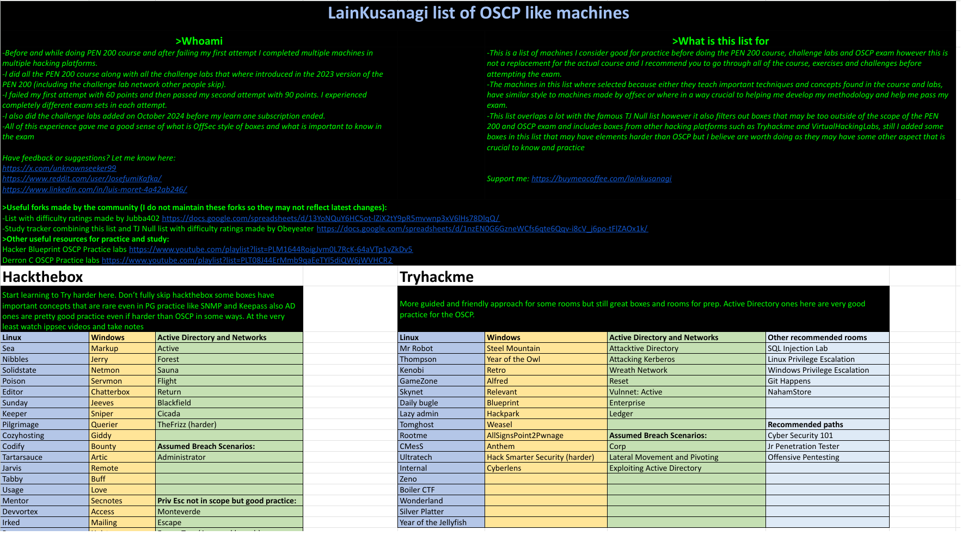The height and width of the screenshot is (542, 980).
Task: Select the 'Thompson' cell
Action: pyautogui.click(x=442, y=359)
